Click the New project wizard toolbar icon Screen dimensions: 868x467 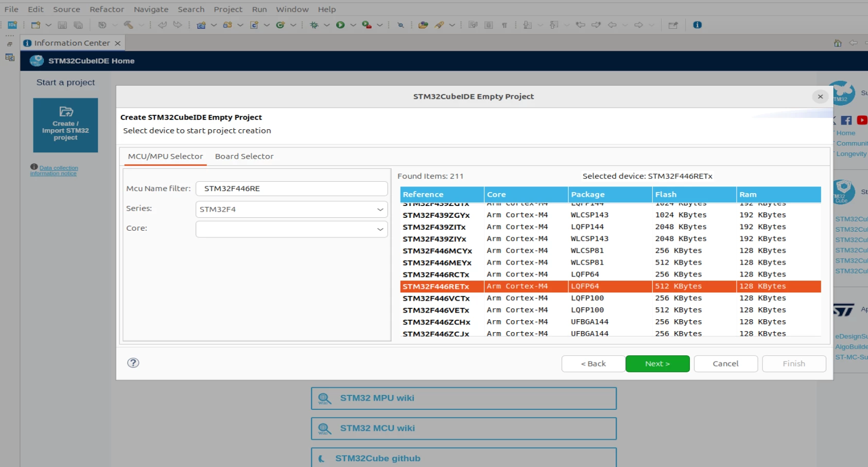(x=36, y=25)
